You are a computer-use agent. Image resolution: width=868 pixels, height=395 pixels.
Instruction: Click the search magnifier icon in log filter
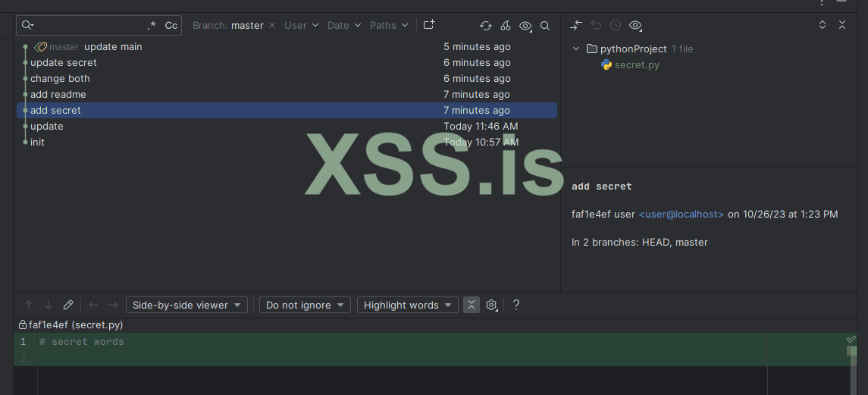coord(27,26)
